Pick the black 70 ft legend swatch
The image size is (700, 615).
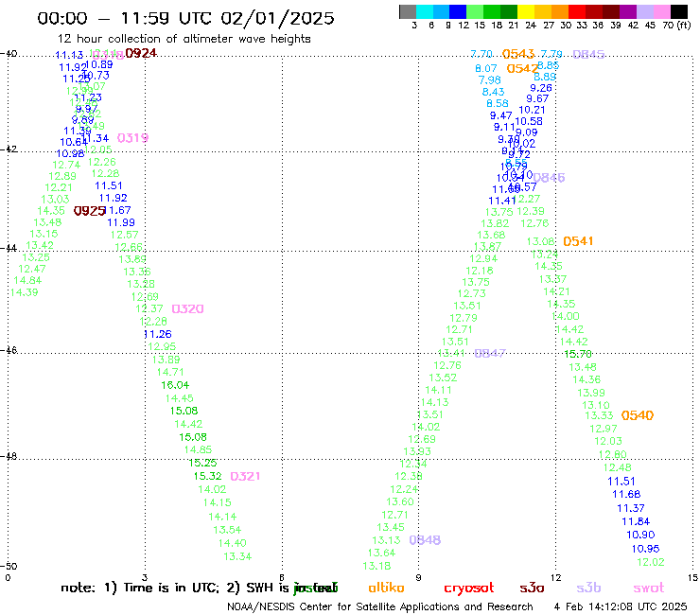click(x=678, y=11)
